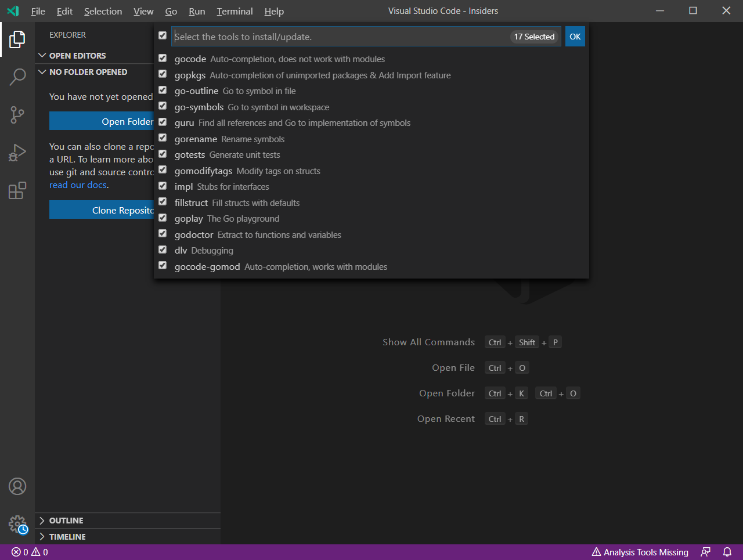The width and height of the screenshot is (743, 560).
Task: Confirm tool selection with OK button
Action: coord(575,37)
